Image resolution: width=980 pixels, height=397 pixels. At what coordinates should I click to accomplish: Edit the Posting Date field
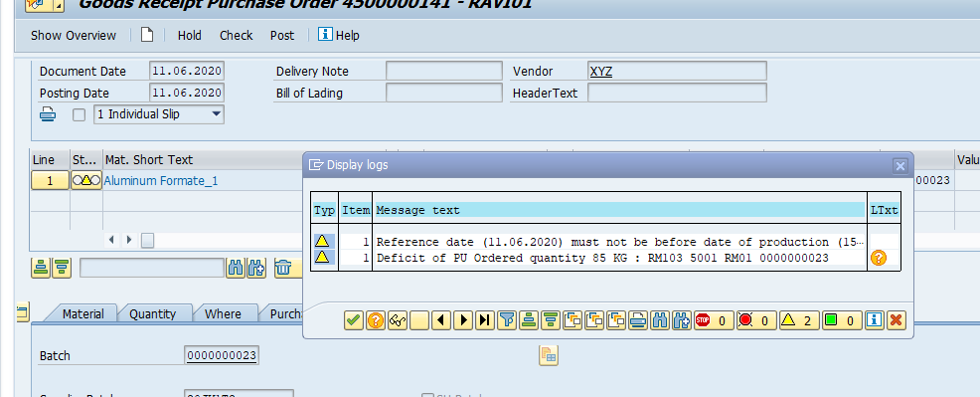pyautogui.click(x=186, y=93)
